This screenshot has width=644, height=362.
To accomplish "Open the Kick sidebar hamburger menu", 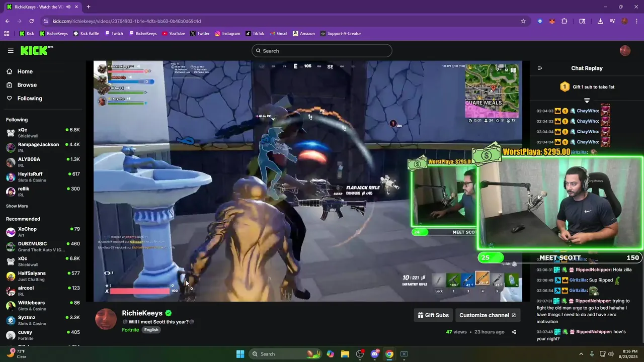I will [x=11, y=51].
